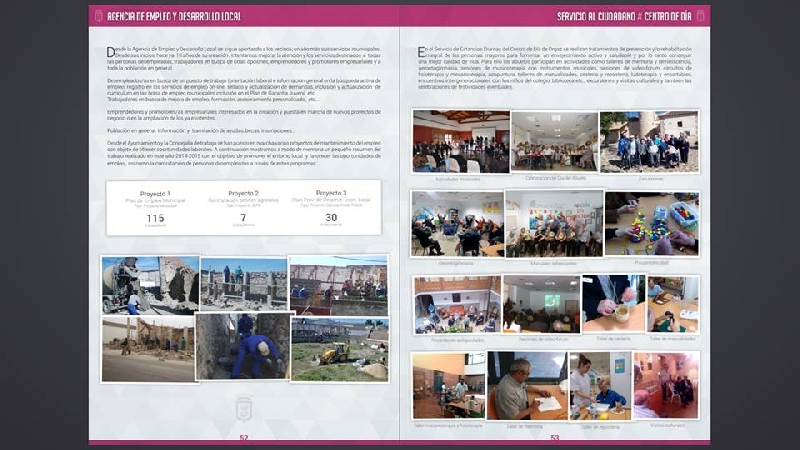This screenshot has height=450, width=800.
Task: Open the Taller de repostería photo
Action: click(600, 386)
